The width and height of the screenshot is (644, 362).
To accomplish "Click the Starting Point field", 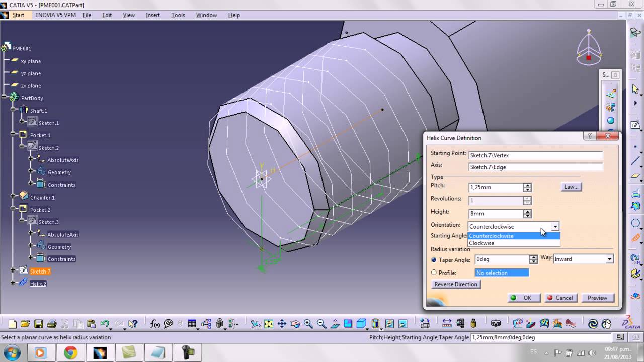I will click(536, 155).
